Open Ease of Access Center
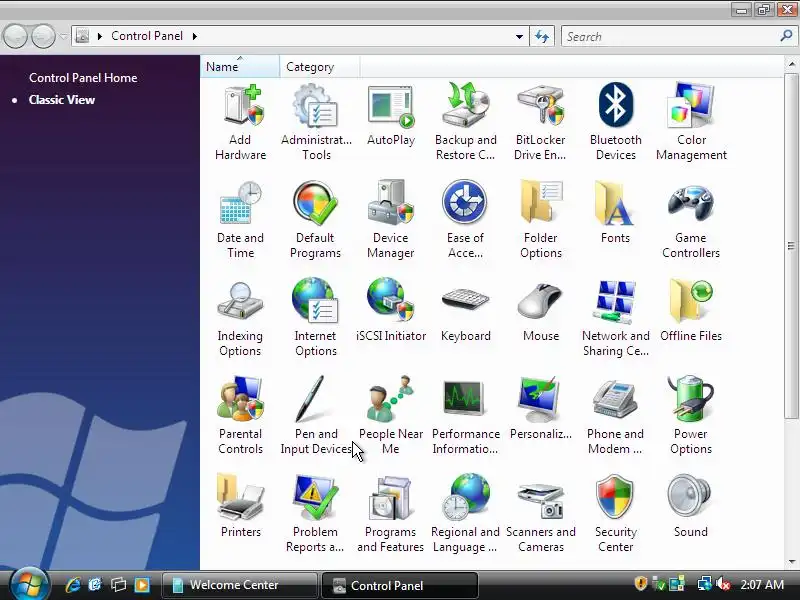Image resolution: width=800 pixels, height=600 pixels. coord(465,220)
